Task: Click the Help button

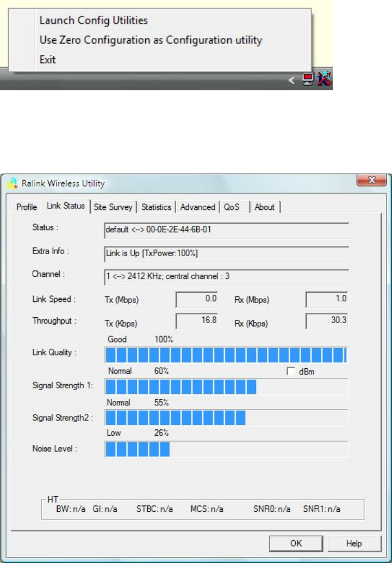Action: pyautogui.click(x=354, y=543)
